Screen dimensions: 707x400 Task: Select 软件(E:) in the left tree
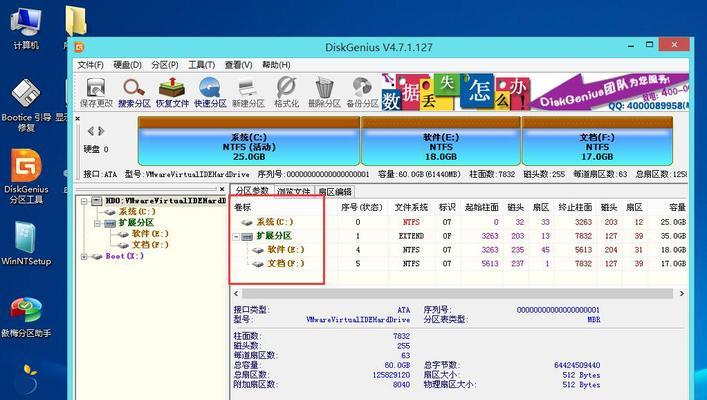[150, 234]
